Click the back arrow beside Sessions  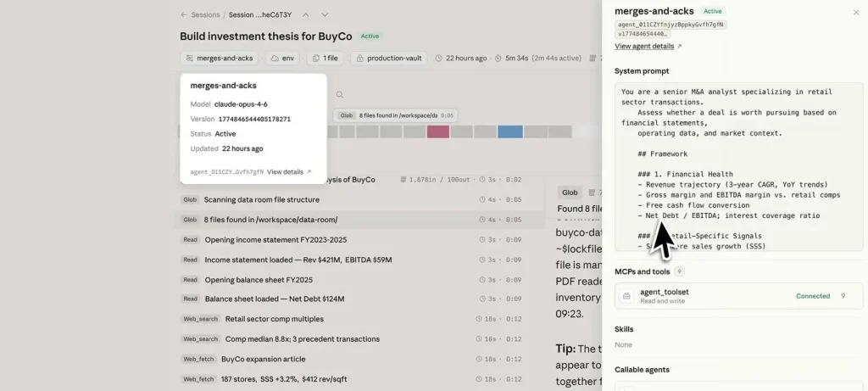tap(184, 14)
